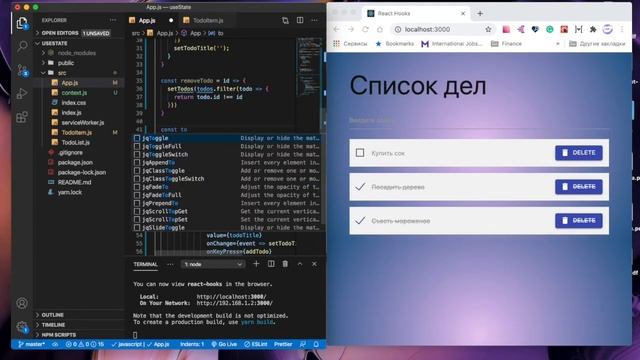The height and width of the screenshot is (360, 640).
Task: Open Chrome extensions puzzle icon
Action: 593,29
